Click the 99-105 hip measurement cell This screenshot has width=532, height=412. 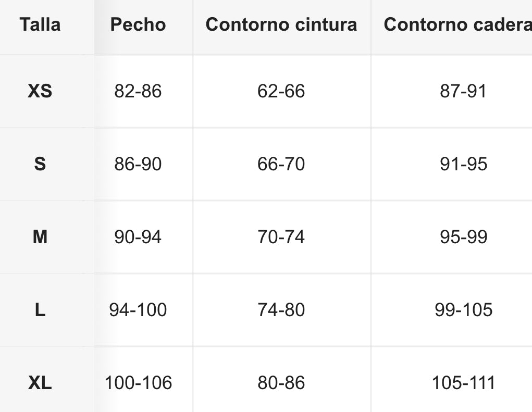pos(463,310)
